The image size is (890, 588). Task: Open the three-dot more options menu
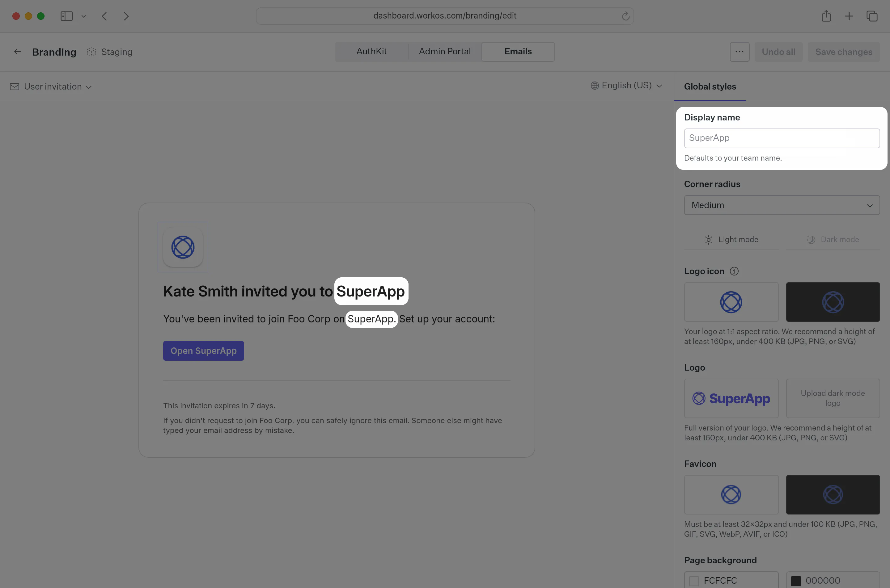pos(740,52)
